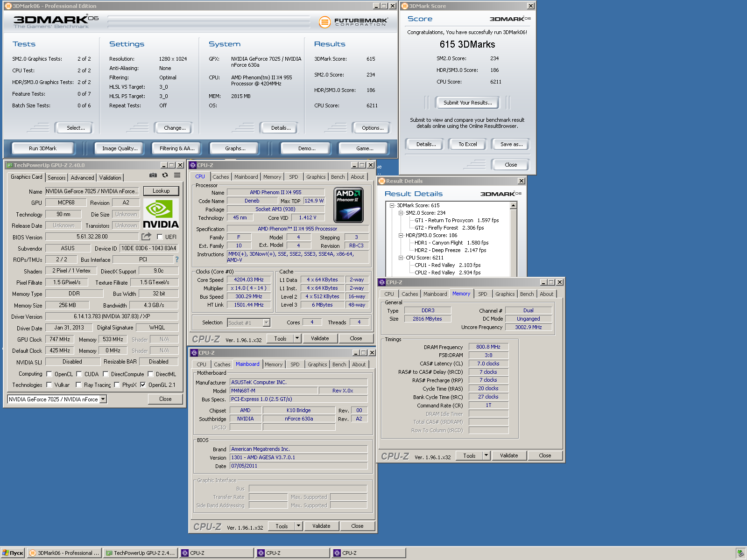This screenshot has width=747, height=560.
Task: Switch to the Sensors tab in GPU-Z
Action: click(56, 178)
